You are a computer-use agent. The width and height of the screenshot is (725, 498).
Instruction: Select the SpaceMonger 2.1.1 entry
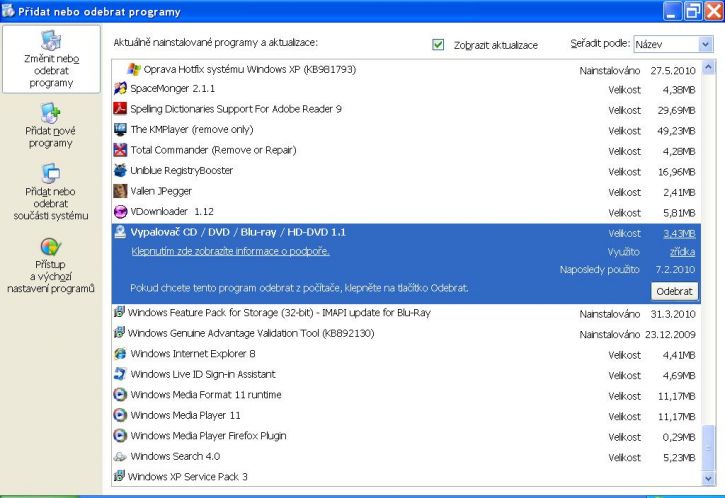pyautogui.click(x=406, y=89)
